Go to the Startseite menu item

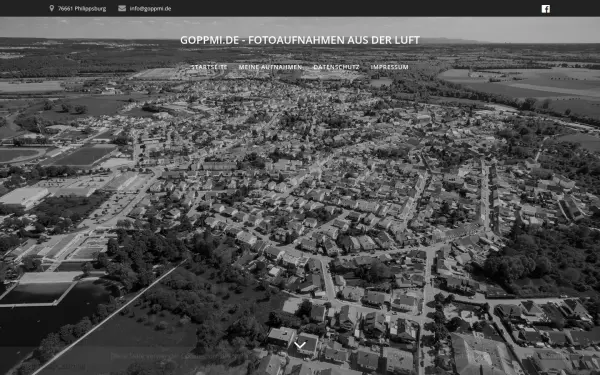pos(209,67)
